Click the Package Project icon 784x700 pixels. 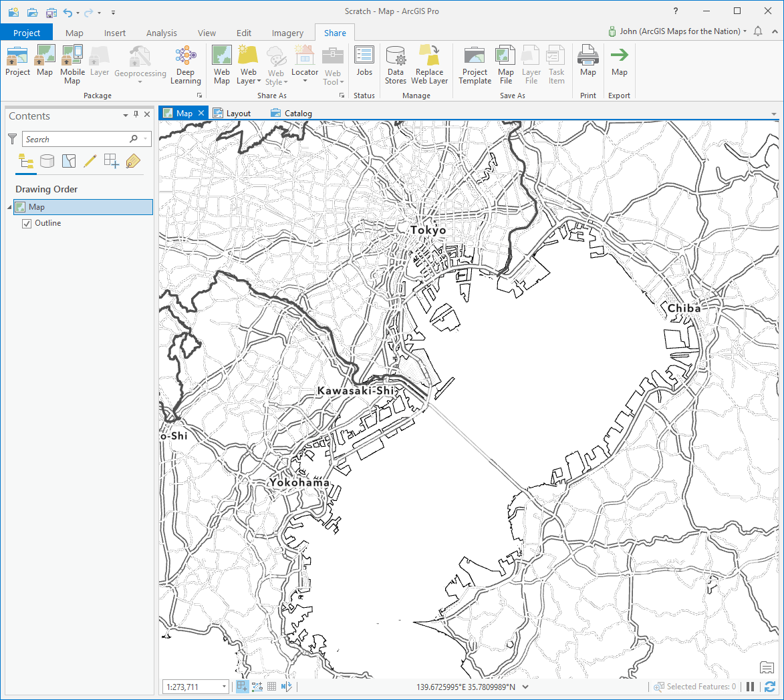tap(17, 56)
